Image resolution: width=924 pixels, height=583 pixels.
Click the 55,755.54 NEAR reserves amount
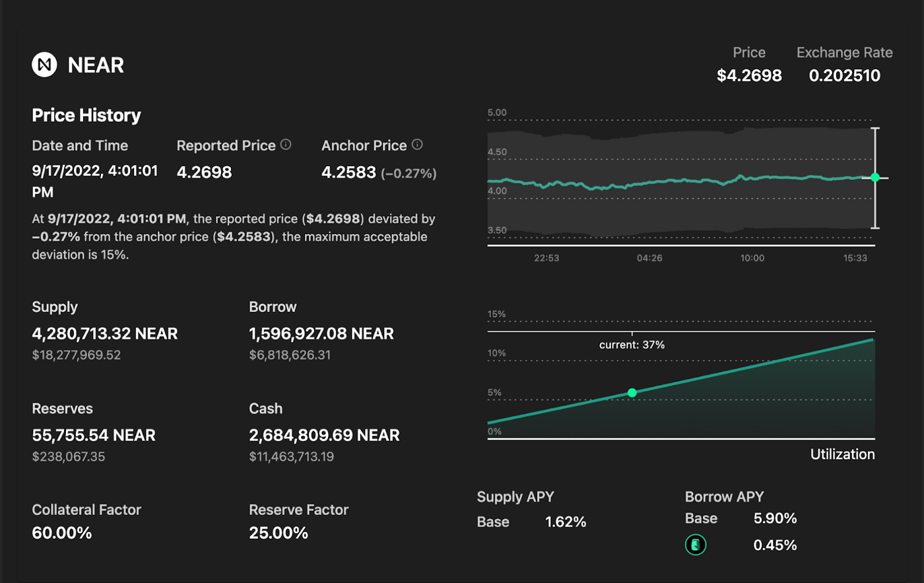[94, 435]
